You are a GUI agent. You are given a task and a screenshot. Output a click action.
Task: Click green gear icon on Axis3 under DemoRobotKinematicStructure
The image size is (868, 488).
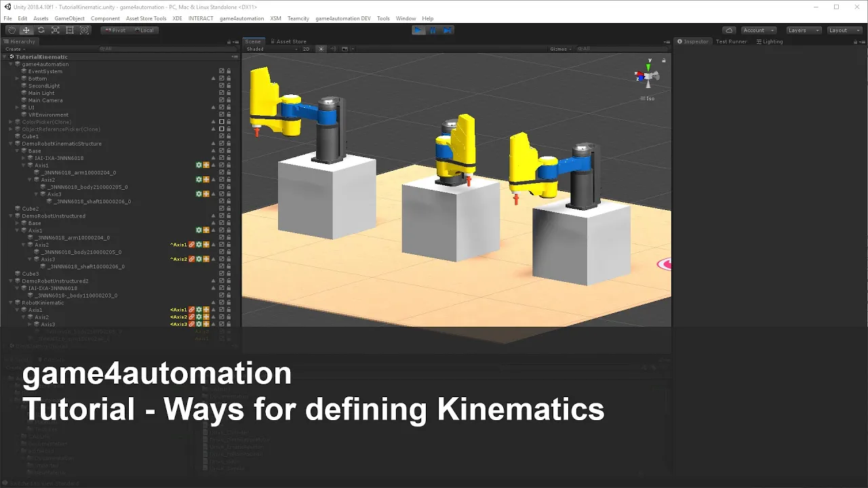[x=199, y=194]
